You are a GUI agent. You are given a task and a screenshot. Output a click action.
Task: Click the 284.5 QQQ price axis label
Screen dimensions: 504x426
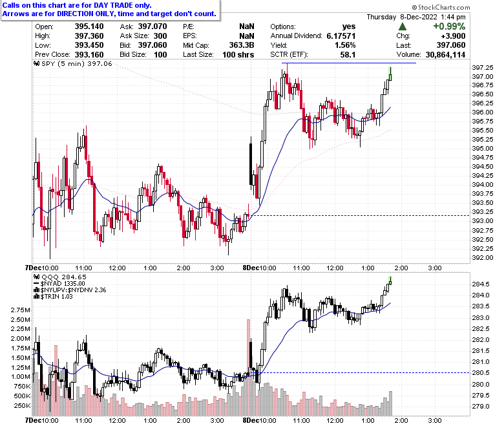tap(481, 284)
